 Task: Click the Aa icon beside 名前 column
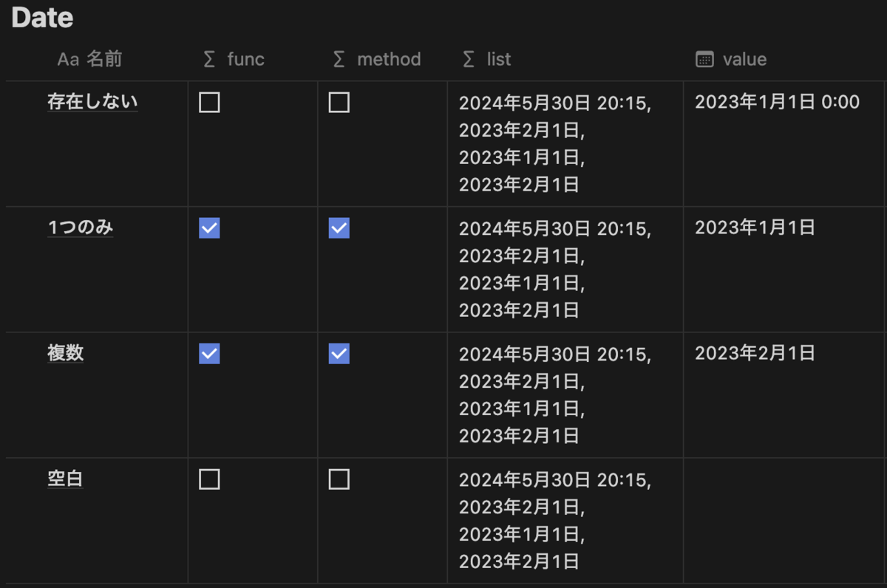click(68, 59)
